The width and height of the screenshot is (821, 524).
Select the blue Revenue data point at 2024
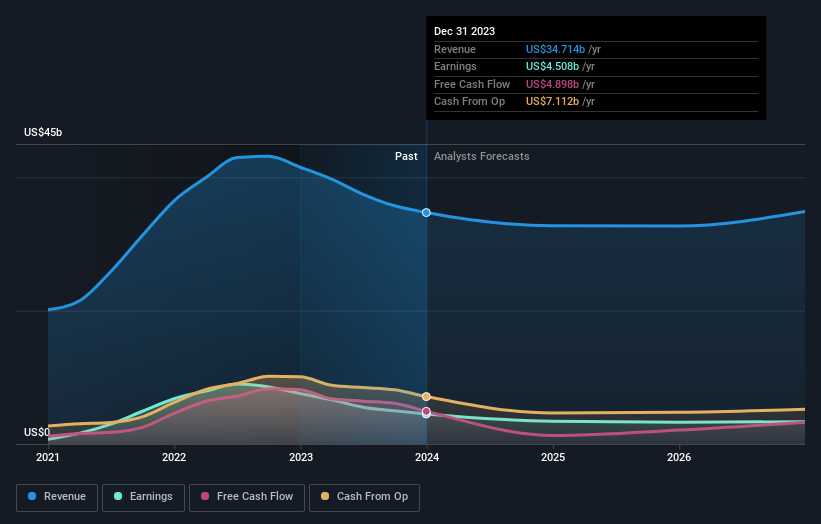coord(426,213)
